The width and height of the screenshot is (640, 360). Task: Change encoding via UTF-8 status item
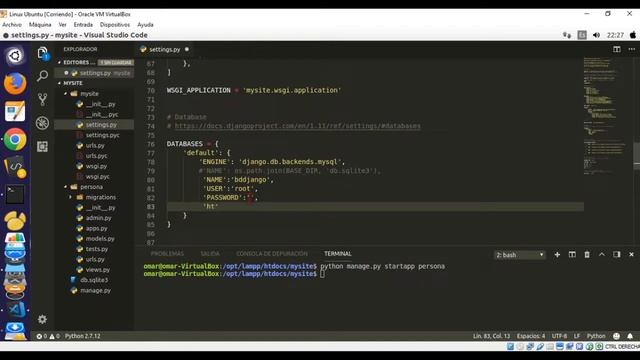(559, 336)
